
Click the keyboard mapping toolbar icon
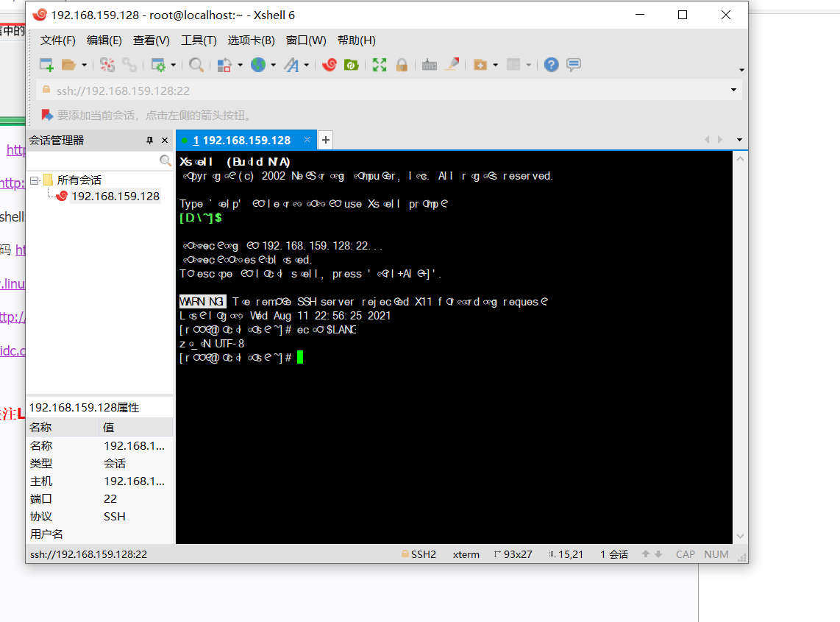coord(429,65)
